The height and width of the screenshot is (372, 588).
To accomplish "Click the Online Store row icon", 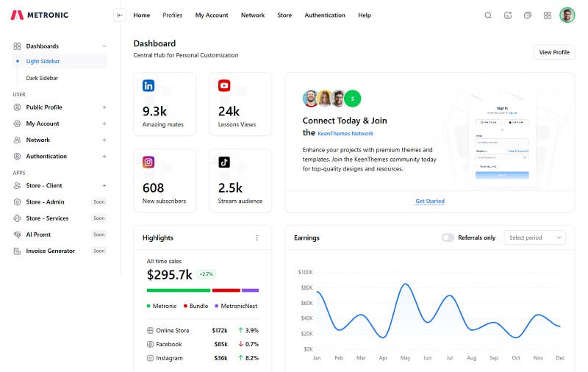I will tap(150, 330).
